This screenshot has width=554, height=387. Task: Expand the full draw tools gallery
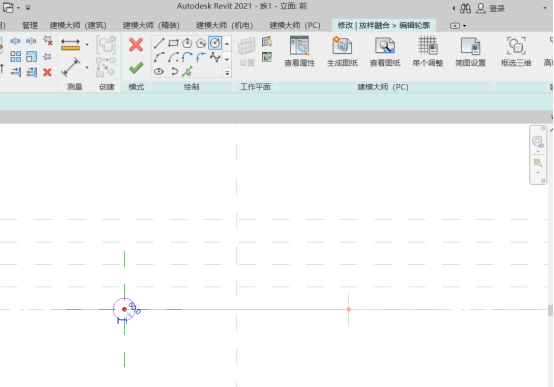(x=227, y=73)
